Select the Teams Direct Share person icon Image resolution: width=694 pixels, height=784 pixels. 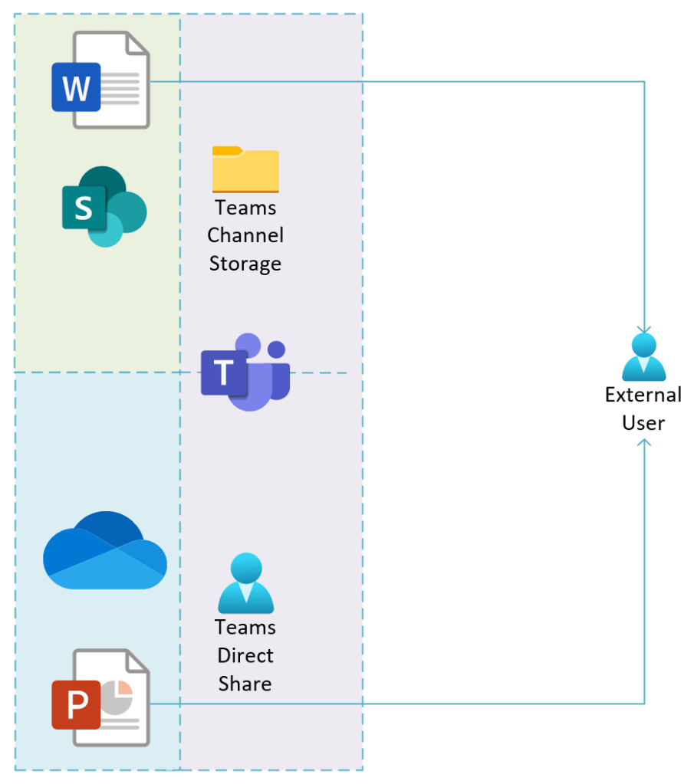[x=245, y=585]
